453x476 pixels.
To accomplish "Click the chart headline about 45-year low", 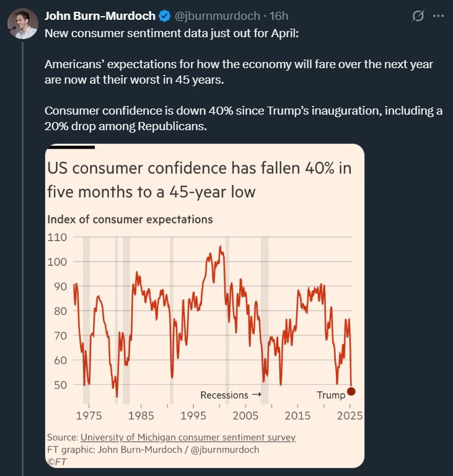I will (x=199, y=180).
